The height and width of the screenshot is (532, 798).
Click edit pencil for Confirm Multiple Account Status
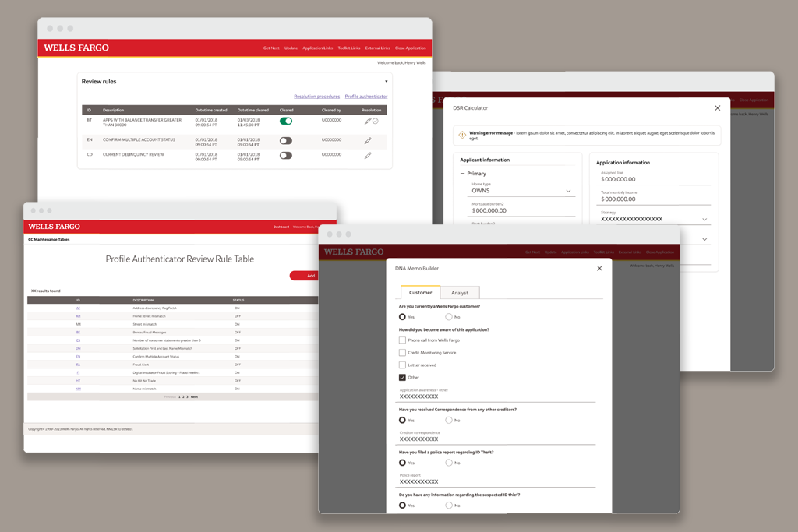click(x=368, y=140)
